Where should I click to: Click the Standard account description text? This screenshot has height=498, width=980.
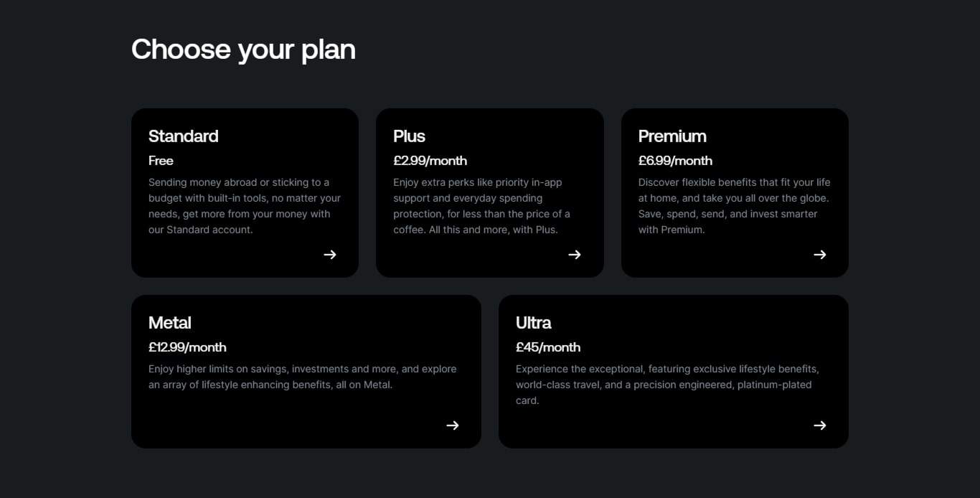pyautogui.click(x=245, y=206)
